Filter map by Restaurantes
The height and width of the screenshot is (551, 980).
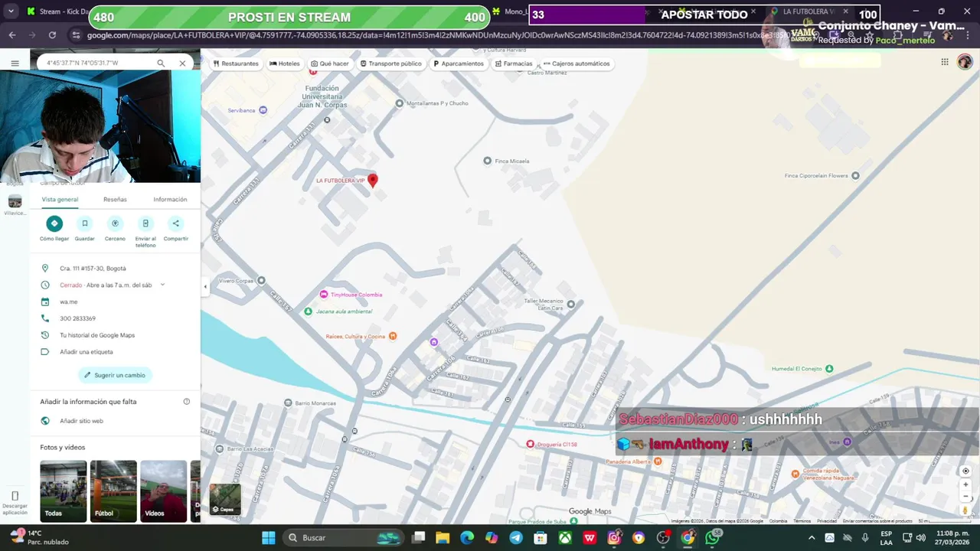236,64
